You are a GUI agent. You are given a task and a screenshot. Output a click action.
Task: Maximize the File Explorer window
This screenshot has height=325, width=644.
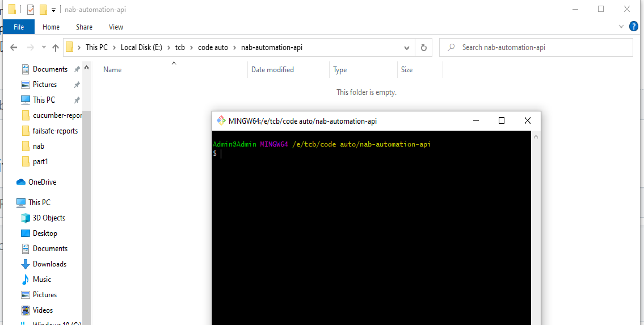pyautogui.click(x=601, y=9)
